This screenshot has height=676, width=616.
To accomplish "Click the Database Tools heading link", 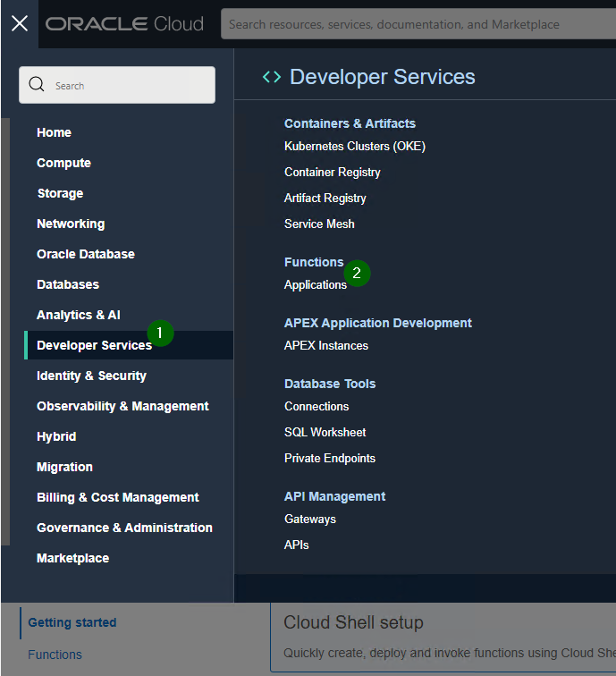I will 330,384.
